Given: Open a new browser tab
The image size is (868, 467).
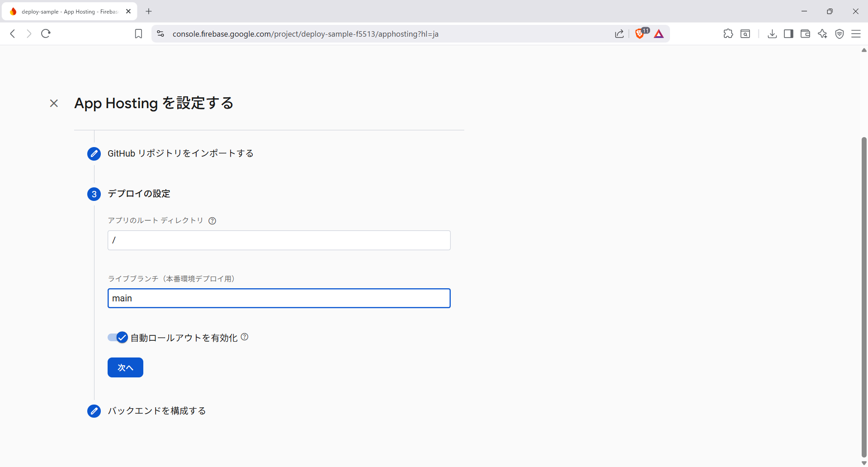Looking at the screenshot, I should (x=149, y=11).
